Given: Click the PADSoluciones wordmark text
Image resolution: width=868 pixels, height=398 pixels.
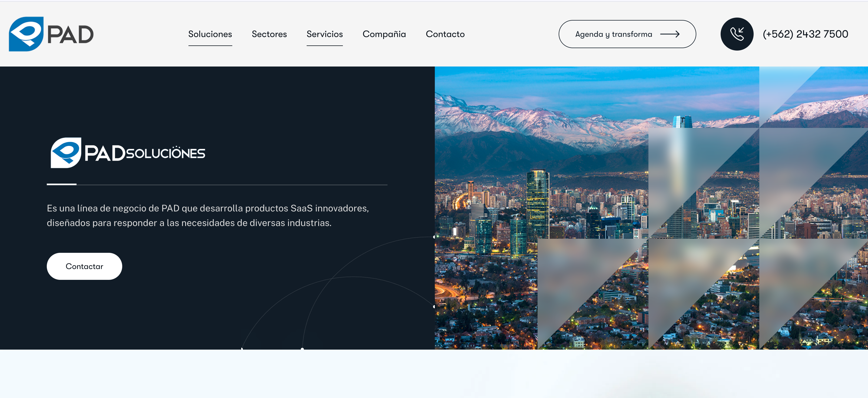Looking at the screenshot, I should coord(145,153).
